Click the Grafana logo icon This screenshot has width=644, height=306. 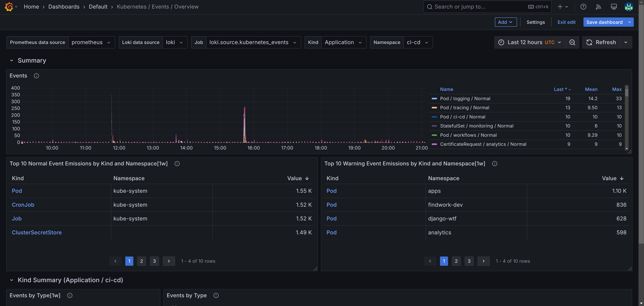point(9,7)
